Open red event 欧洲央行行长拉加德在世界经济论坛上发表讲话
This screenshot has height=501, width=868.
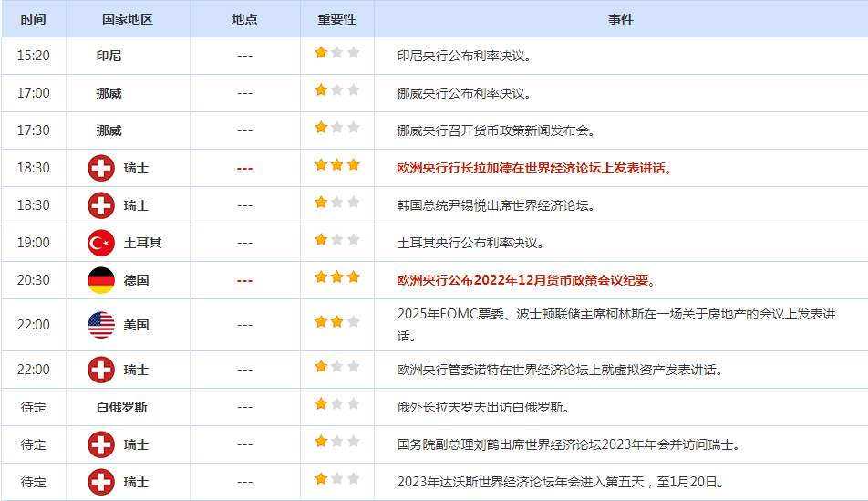point(534,168)
